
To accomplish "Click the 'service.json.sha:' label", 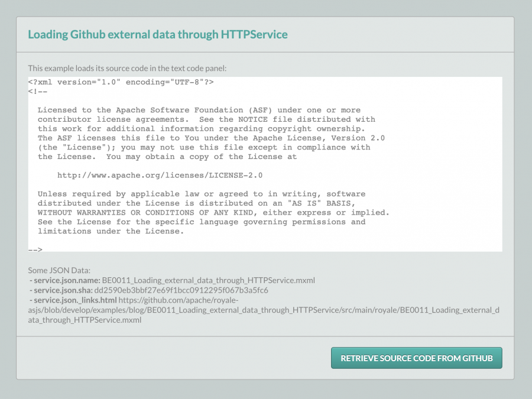I will click(62, 290).
